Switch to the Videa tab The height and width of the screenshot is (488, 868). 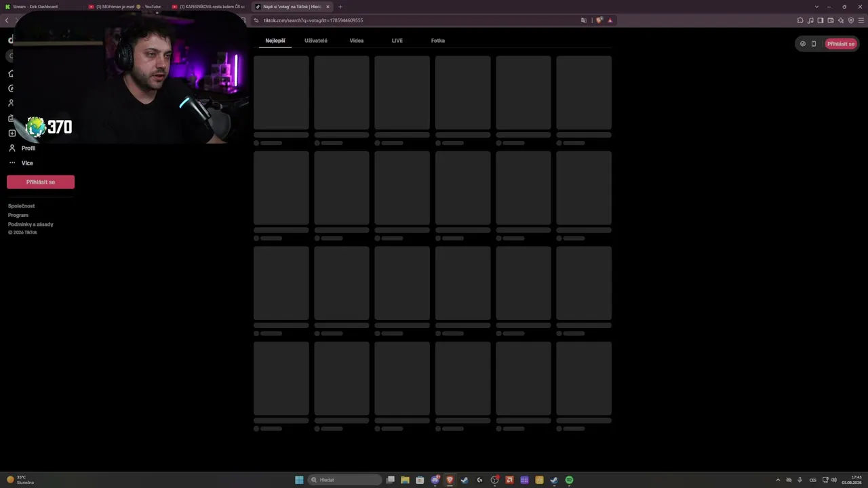[357, 41]
